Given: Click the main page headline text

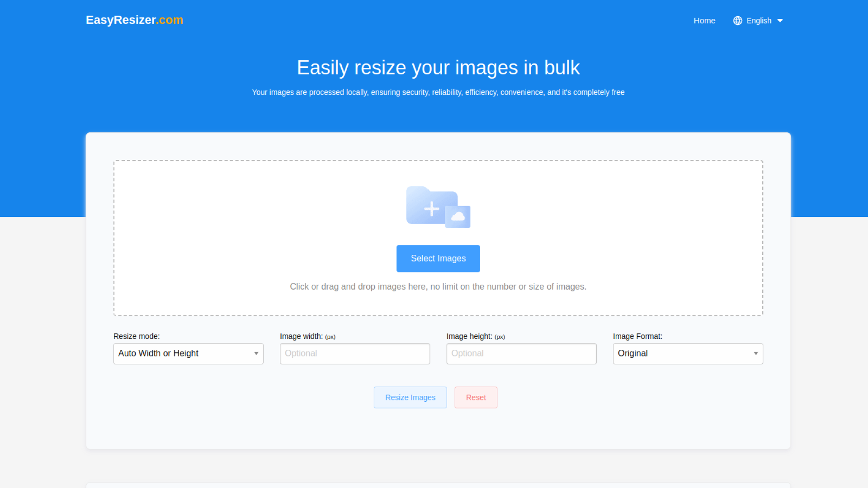Looking at the screenshot, I should coord(438,68).
